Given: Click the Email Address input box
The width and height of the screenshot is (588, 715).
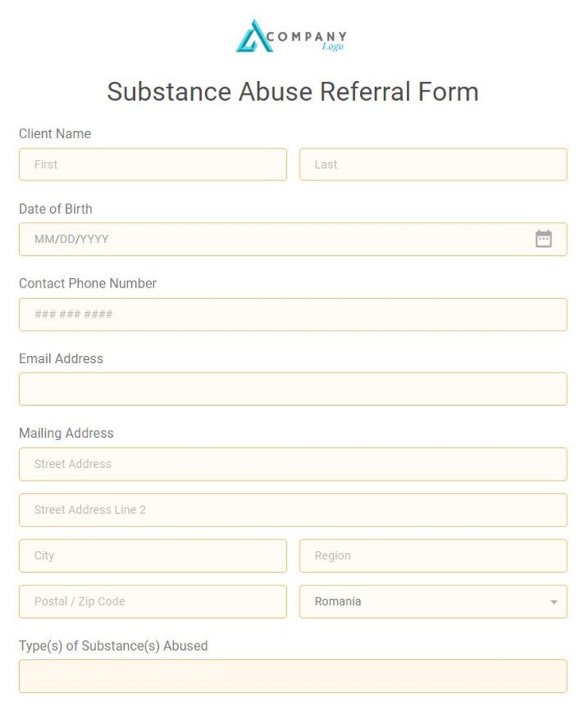Looking at the screenshot, I should [293, 388].
